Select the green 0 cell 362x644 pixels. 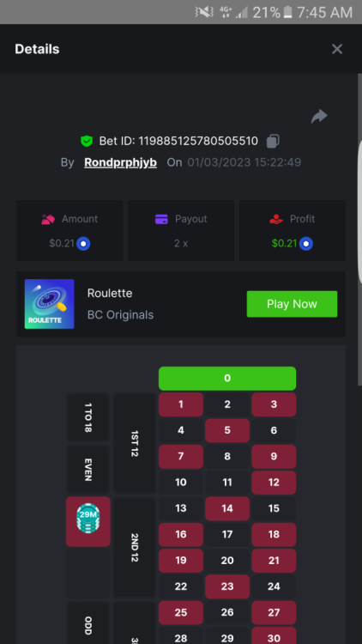227,379
